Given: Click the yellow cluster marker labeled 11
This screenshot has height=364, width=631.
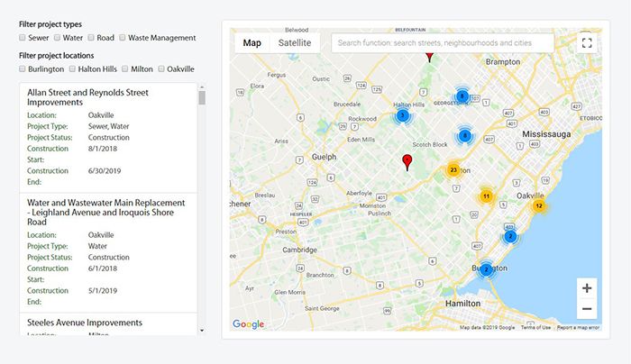Looking at the screenshot, I should pyautogui.click(x=486, y=196).
